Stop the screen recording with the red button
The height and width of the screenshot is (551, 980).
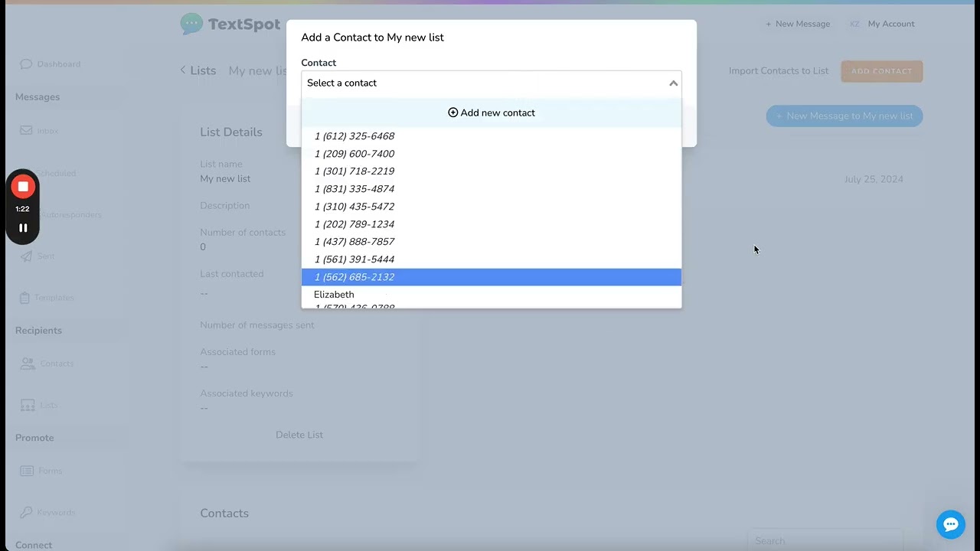click(23, 187)
